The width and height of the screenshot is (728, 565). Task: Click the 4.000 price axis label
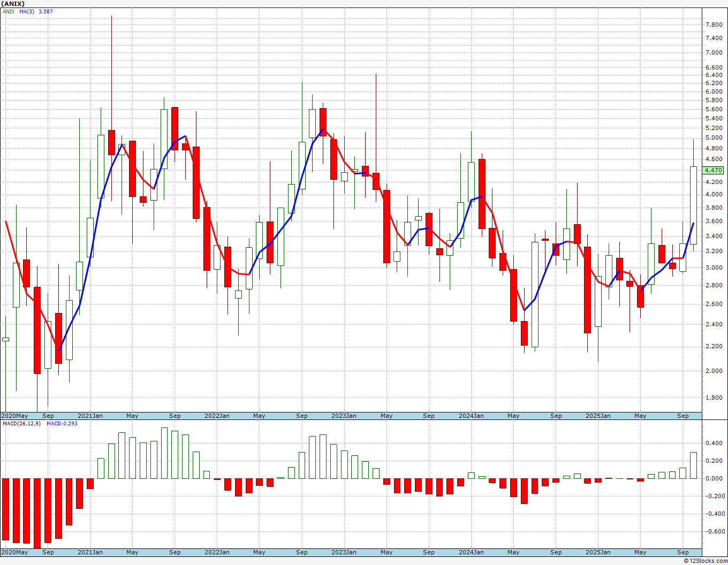tap(714, 194)
